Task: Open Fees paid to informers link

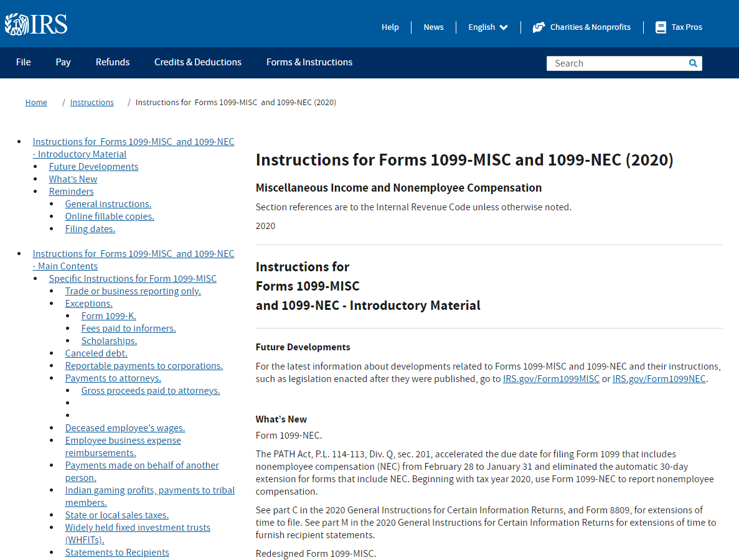Action: [x=129, y=329]
